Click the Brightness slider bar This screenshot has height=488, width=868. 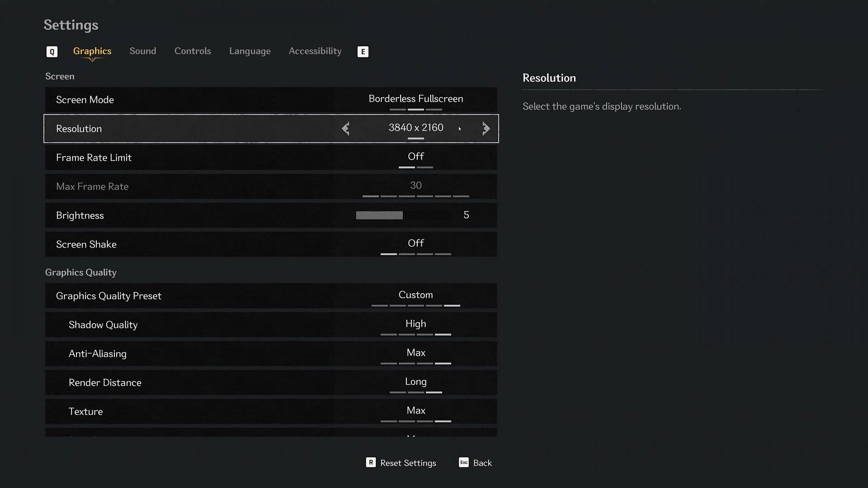[379, 215]
